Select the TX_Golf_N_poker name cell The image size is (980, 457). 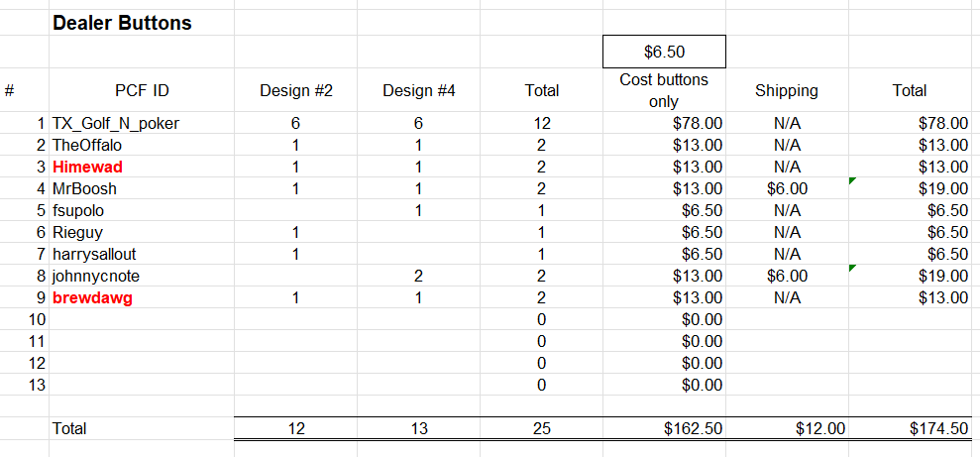(x=116, y=124)
